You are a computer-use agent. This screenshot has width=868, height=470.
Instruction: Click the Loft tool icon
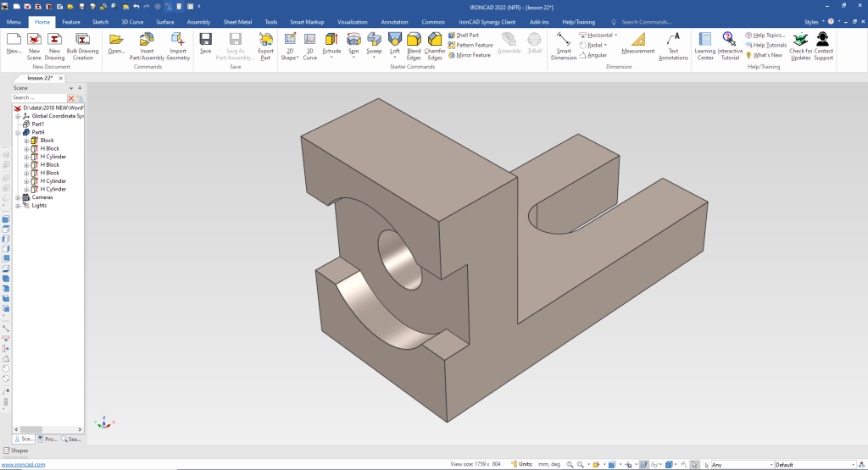click(x=394, y=39)
